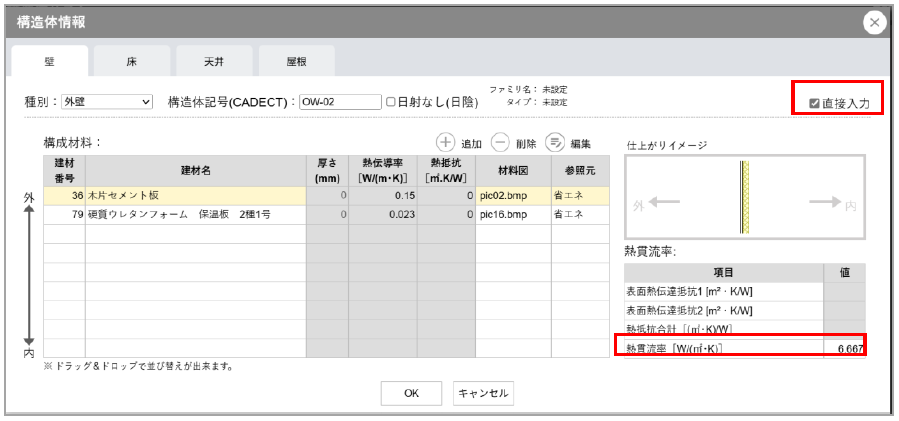Click the 追加 plus icon
The height and width of the screenshot is (421, 899).
tap(446, 144)
